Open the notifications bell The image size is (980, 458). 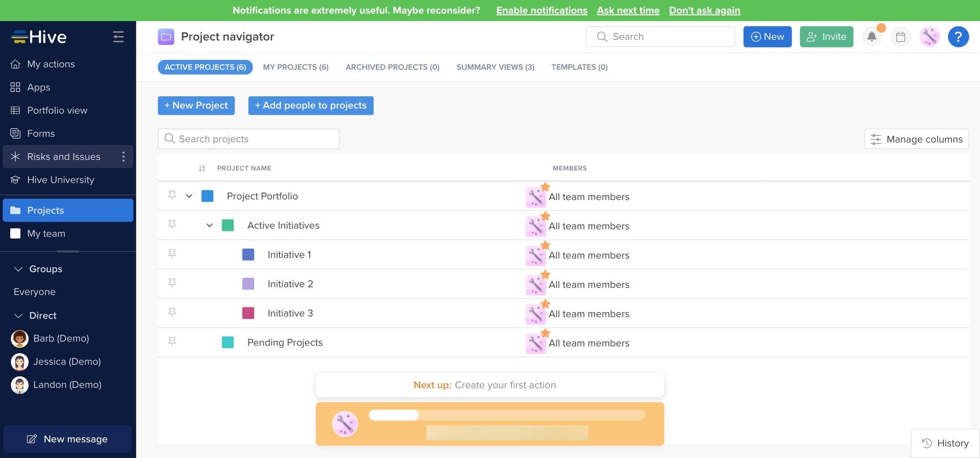pos(872,37)
